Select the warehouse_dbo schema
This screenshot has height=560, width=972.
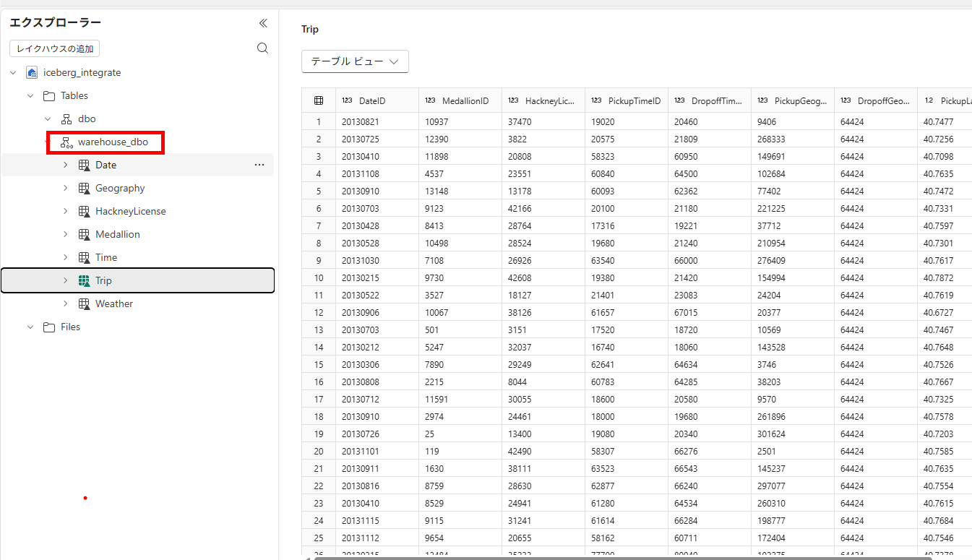pyautogui.click(x=113, y=142)
